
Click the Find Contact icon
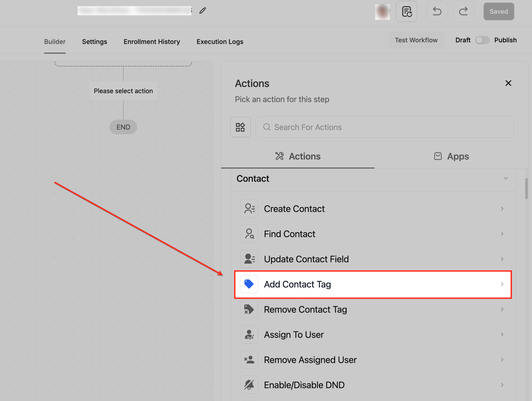tap(249, 234)
